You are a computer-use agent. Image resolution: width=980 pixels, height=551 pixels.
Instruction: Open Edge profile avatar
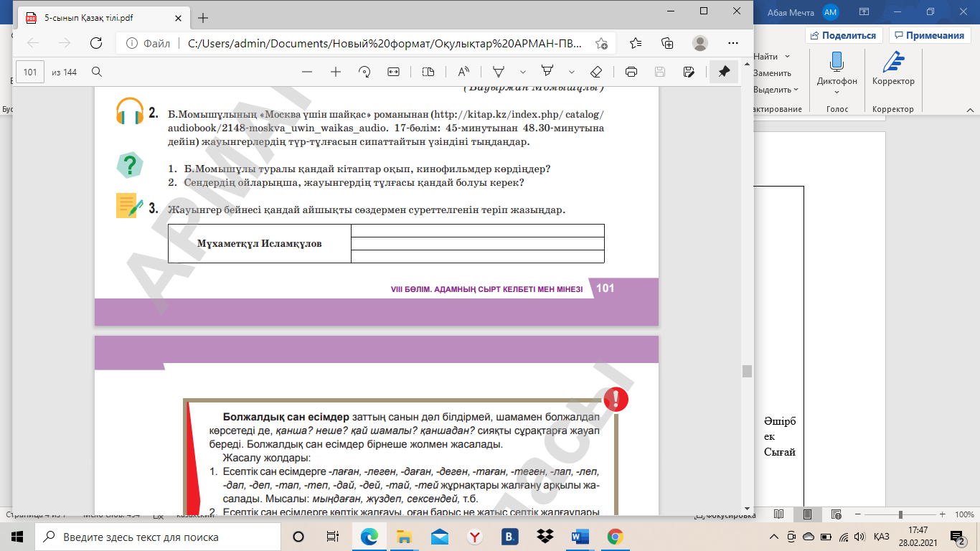click(x=700, y=43)
